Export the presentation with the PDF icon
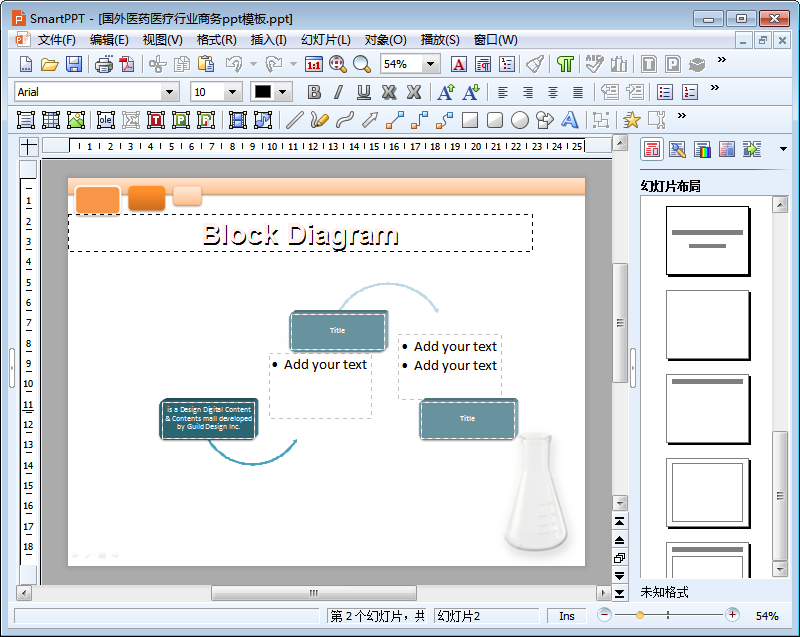 point(127,64)
